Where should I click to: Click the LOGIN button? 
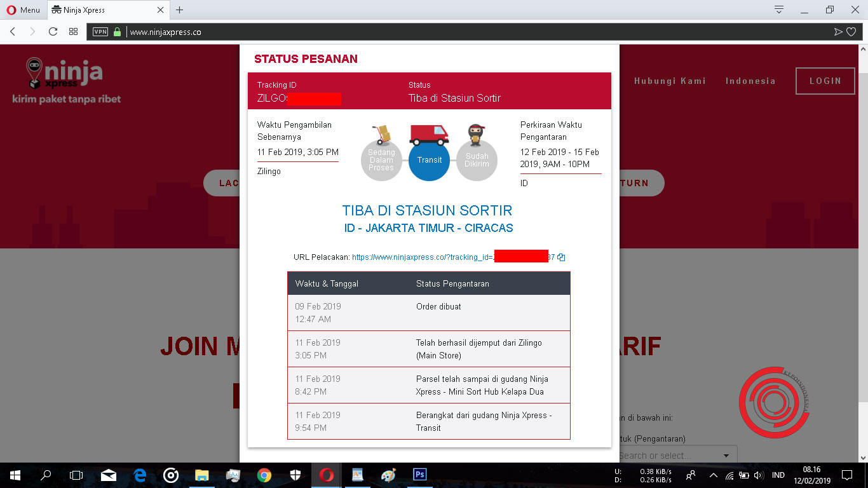825,81
